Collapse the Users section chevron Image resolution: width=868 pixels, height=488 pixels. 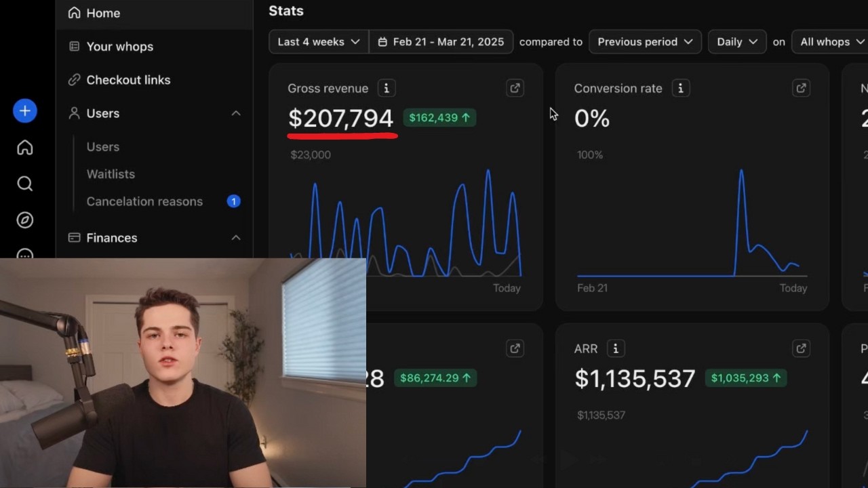click(236, 113)
